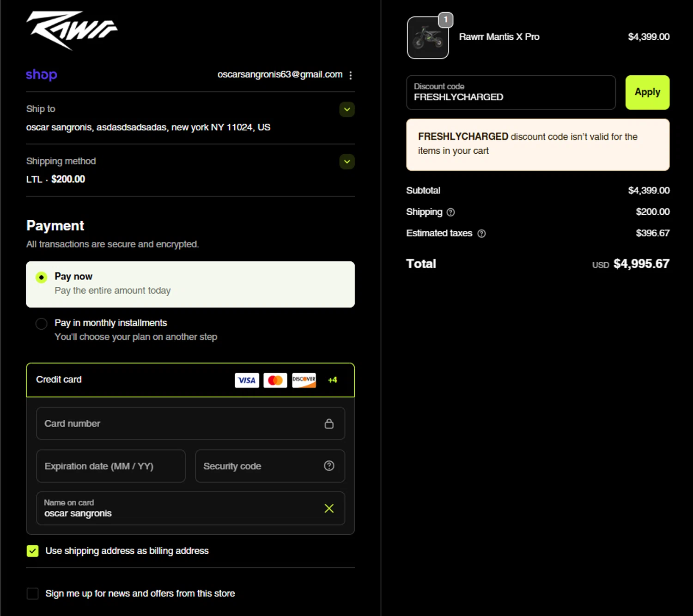Click the shipping address text
Screen dimensions: 693x616
pyautogui.click(x=148, y=127)
